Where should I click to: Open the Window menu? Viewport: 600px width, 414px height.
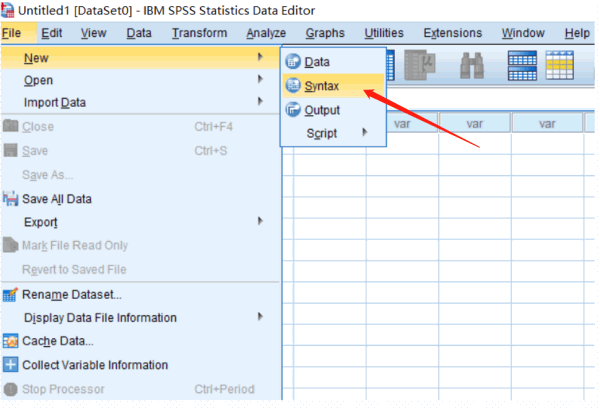[523, 33]
